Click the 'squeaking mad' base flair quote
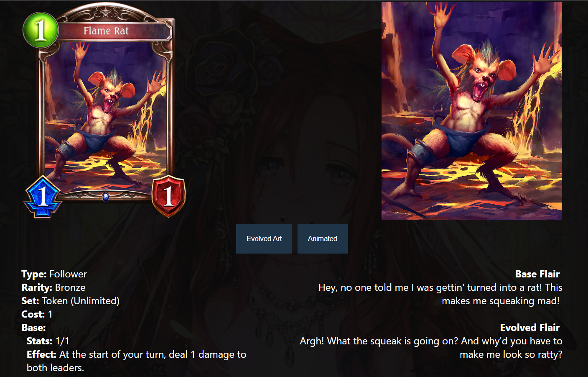Screen dimensions: 588x377 pyautogui.click(x=440, y=294)
